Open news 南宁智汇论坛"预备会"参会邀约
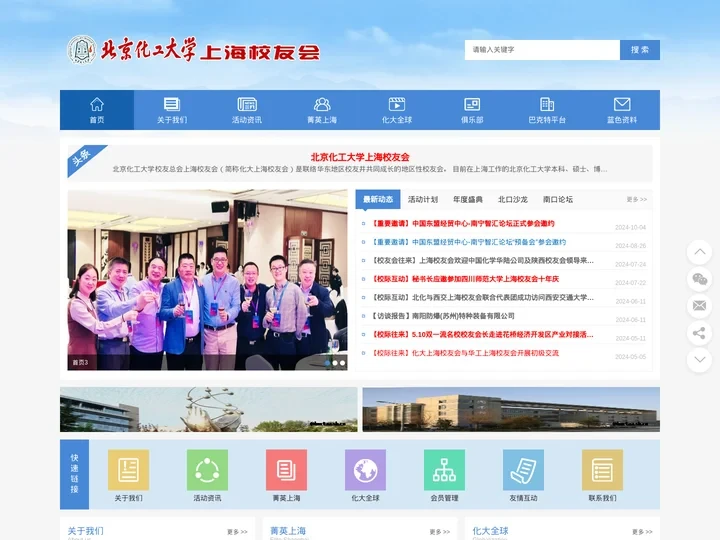 (x=469, y=242)
